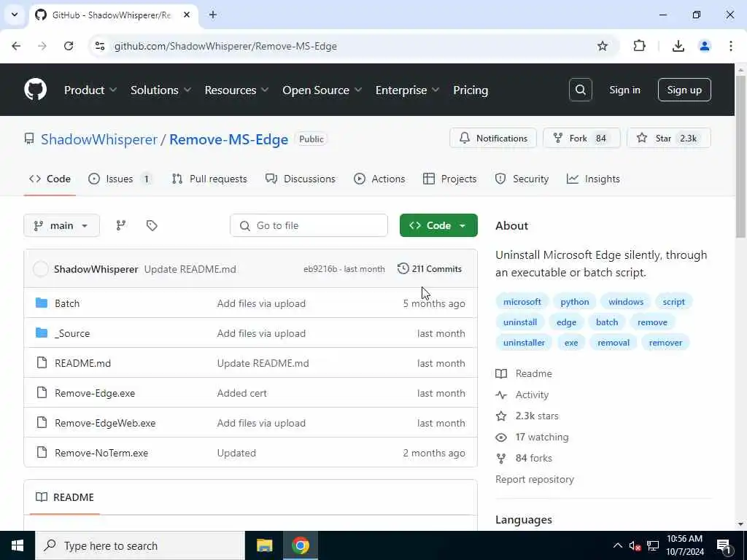Viewport: 747px width, 560px height.
Task: Select the python topic tag
Action: (x=575, y=302)
